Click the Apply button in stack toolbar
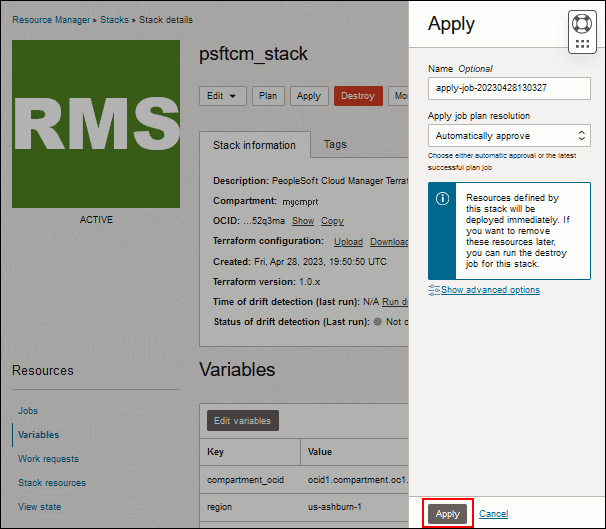Viewport: 606px width, 529px height. [x=309, y=96]
